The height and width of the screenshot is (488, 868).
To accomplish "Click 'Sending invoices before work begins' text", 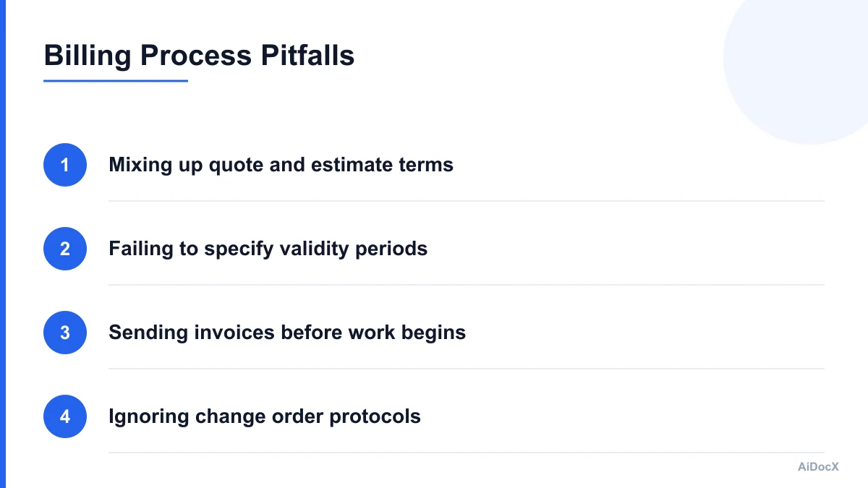I will (287, 333).
